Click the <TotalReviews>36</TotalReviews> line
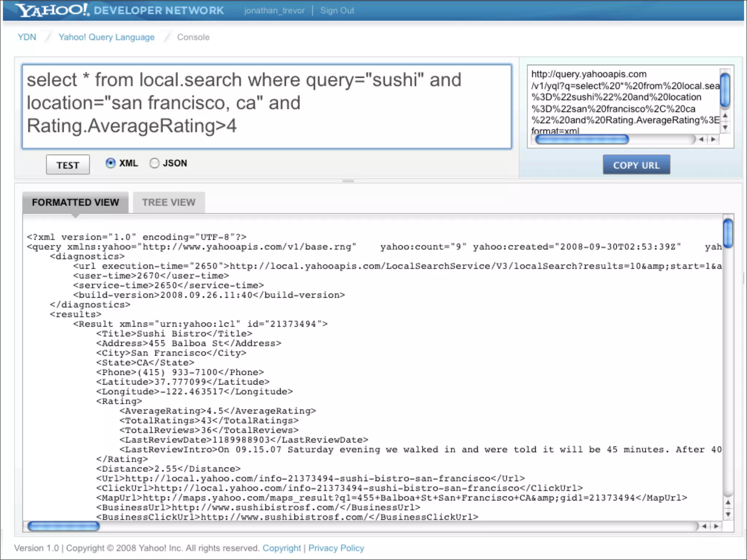The width and height of the screenshot is (747, 560). coord(209,430)
